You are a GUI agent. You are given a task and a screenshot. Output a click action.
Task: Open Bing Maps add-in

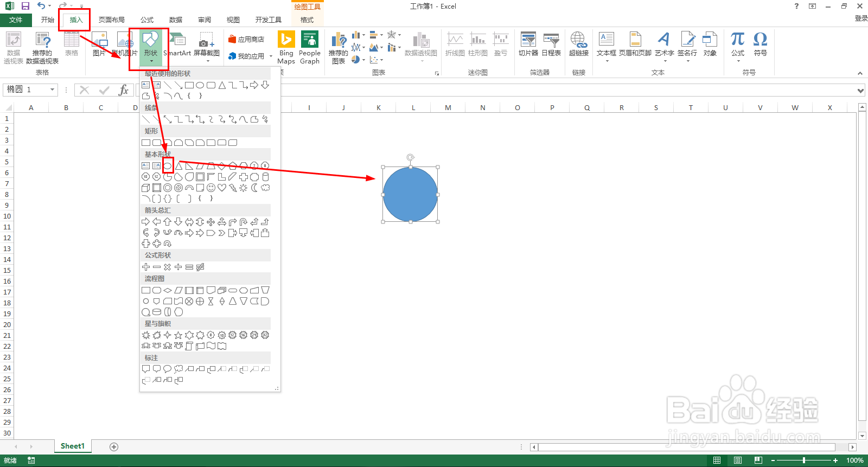286,48
